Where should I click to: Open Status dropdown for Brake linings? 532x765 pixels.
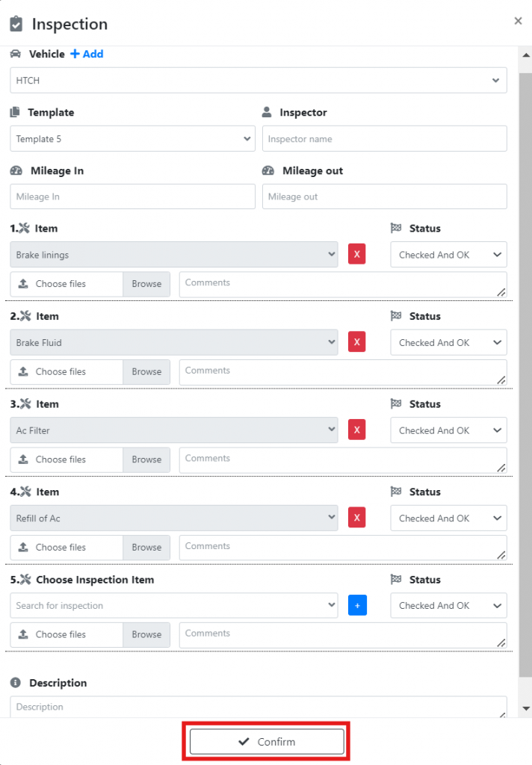[x=448, y=255]
